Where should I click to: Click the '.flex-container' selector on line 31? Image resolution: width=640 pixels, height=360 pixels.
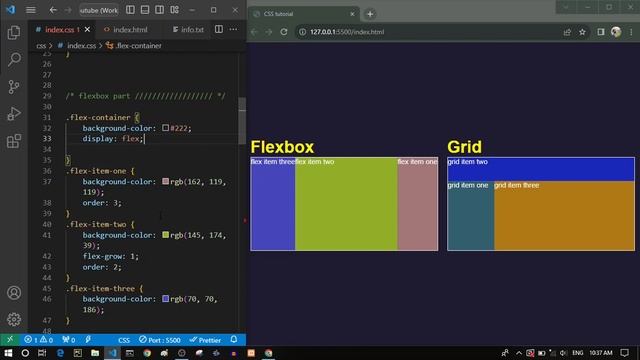pyautogui.click(x=98, y=117)
